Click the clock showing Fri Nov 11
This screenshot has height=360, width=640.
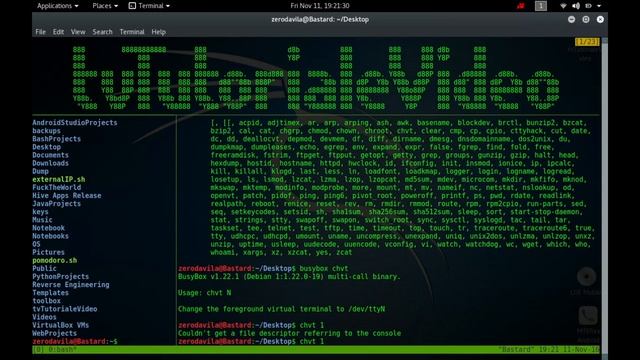[320, 6]
